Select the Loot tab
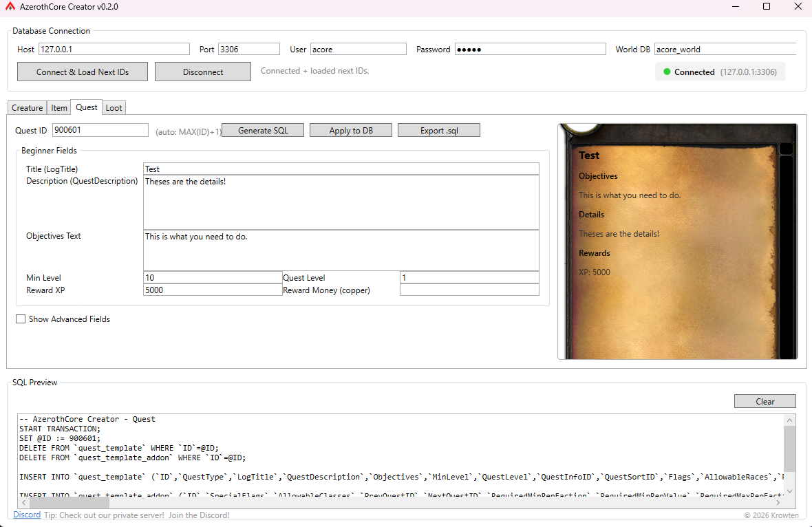The width and height of the screenshot is (812, 527). click(114, 108)
